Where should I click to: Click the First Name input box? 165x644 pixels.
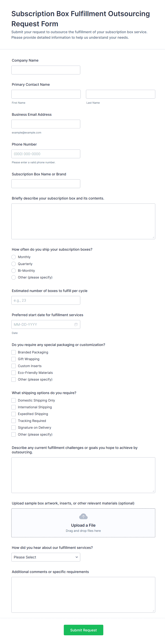point(46,94)
